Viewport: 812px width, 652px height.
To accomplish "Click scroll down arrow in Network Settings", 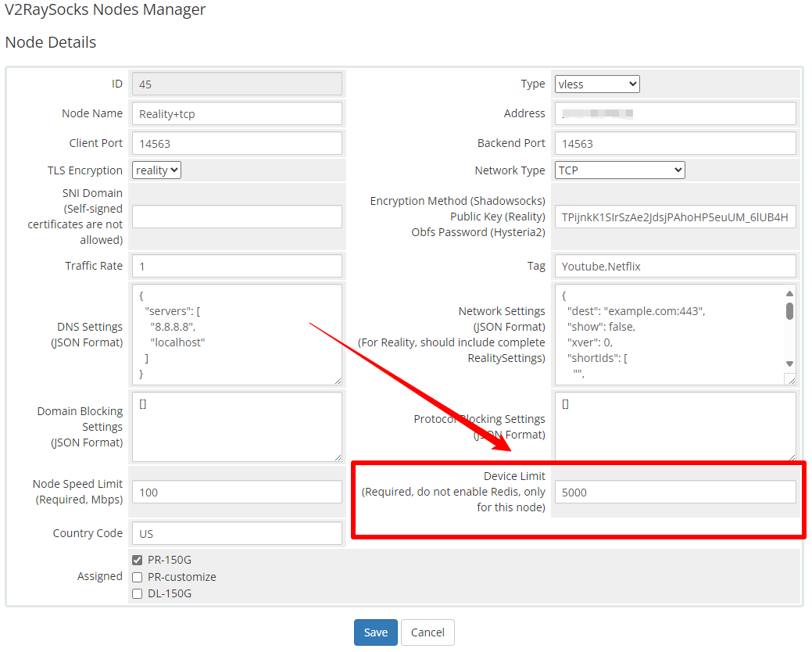I will point(789,364).
